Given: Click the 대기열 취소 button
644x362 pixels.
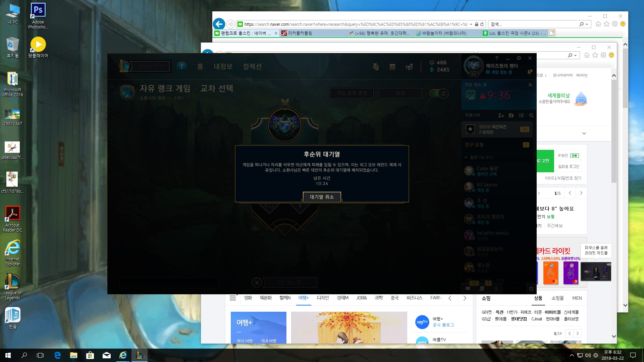Looking at the screenshot, I should [x=322, y=197].
